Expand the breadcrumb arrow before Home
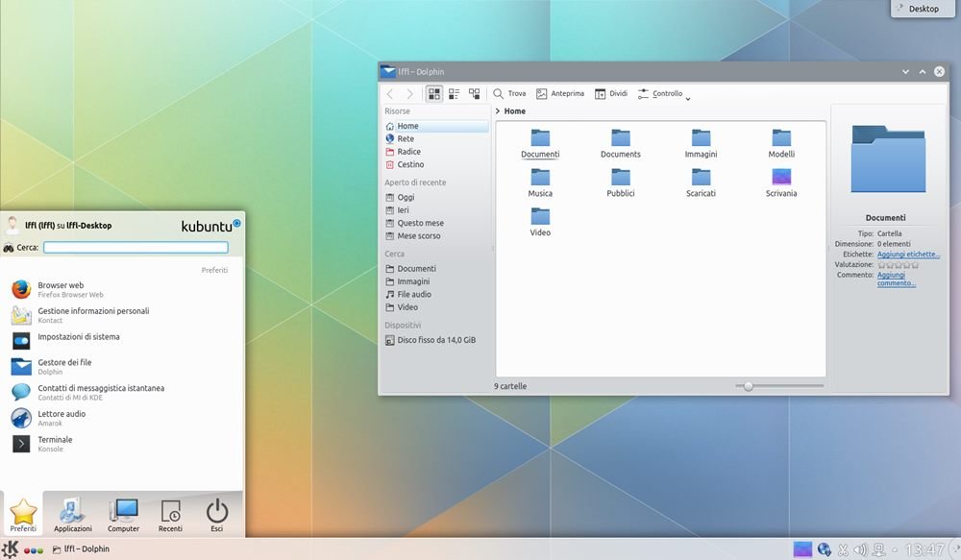The height and width of the screenshot is (560, 961). pyautogui.click(x=498, y=111)
